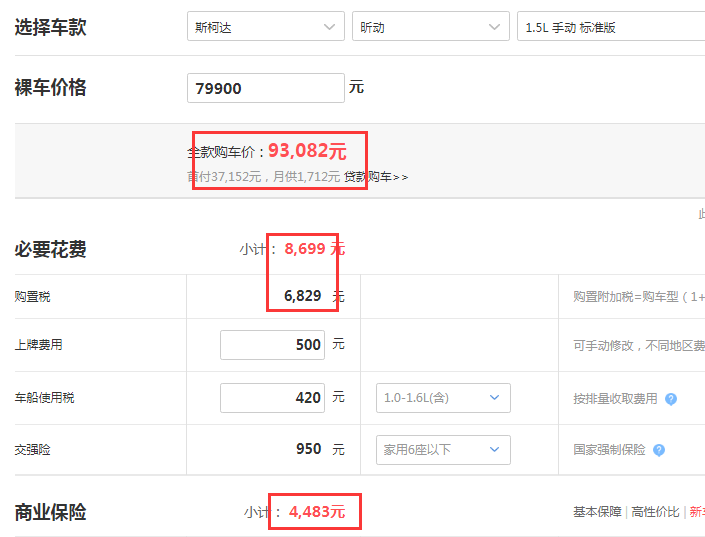705x537 pixels.
Task: Click the 950 交强险 amount
Action: coord(308,449)
